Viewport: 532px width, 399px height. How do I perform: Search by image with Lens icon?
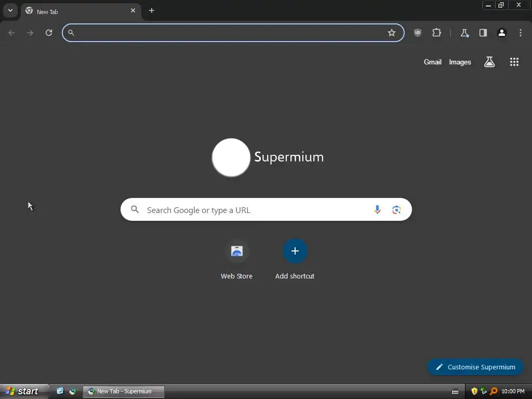[396, 210]
